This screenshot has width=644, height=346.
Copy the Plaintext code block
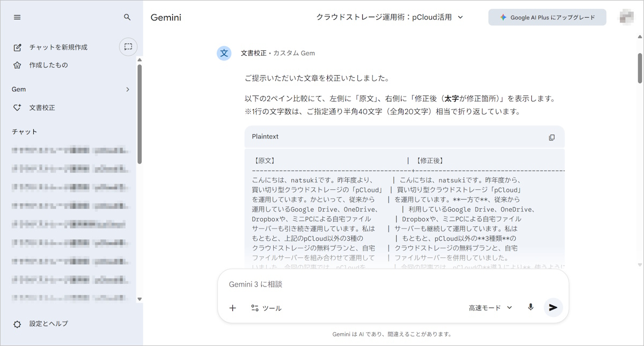point(552,137)
